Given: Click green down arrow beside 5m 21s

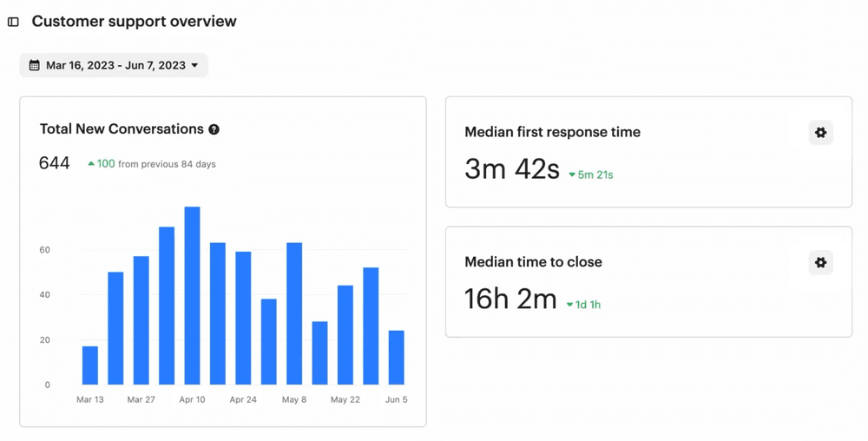Looking at the screenshot, I should click(x=572, y=175).
